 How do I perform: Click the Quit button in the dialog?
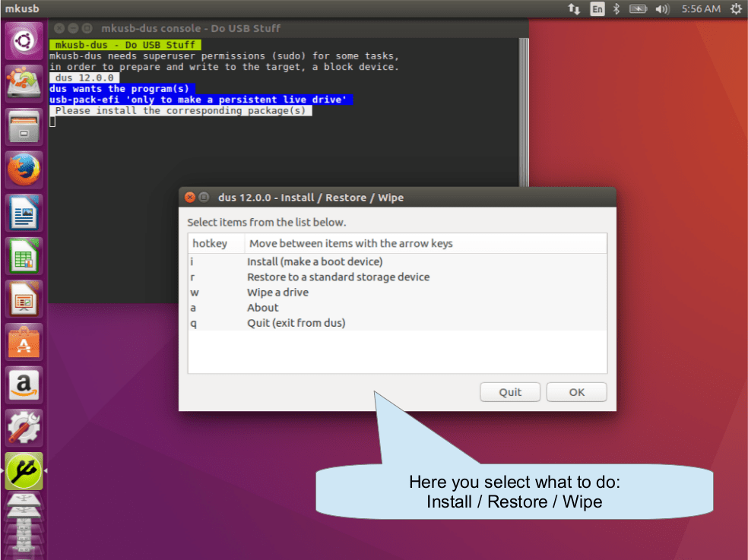pyautogui.click(x=510, y=392)
